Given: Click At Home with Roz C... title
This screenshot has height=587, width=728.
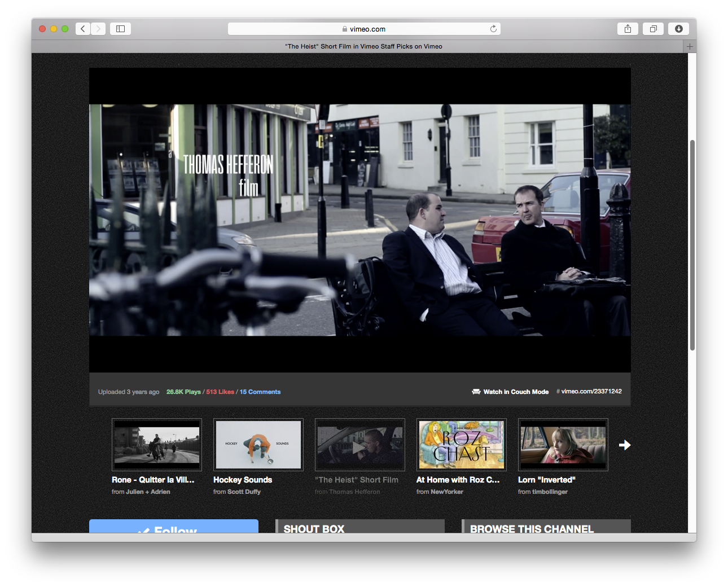Looking at the screenshot, I should pos(458,480).
